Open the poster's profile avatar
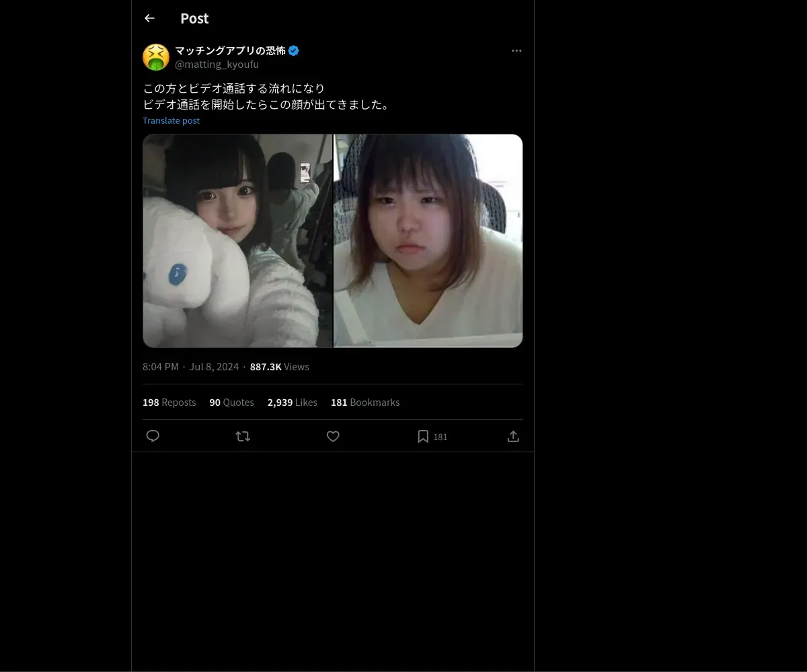The width and height of the screenshot is (807, 672). pos(156,57)
